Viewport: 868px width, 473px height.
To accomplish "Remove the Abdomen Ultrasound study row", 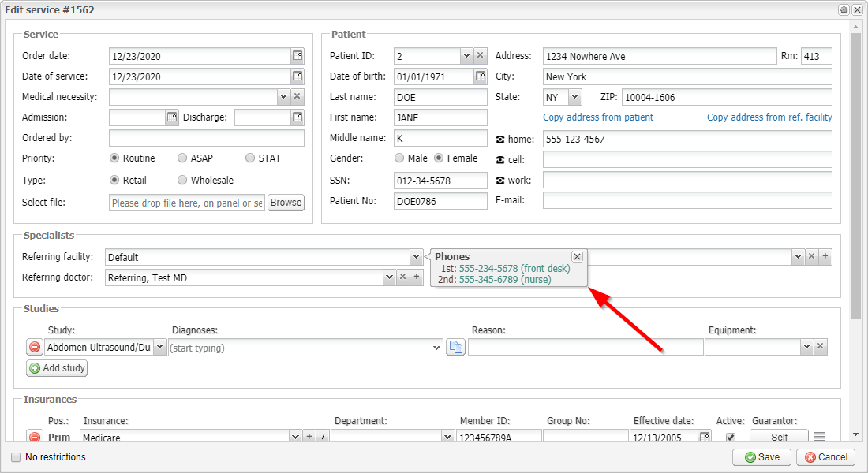I will coord(34,347).
